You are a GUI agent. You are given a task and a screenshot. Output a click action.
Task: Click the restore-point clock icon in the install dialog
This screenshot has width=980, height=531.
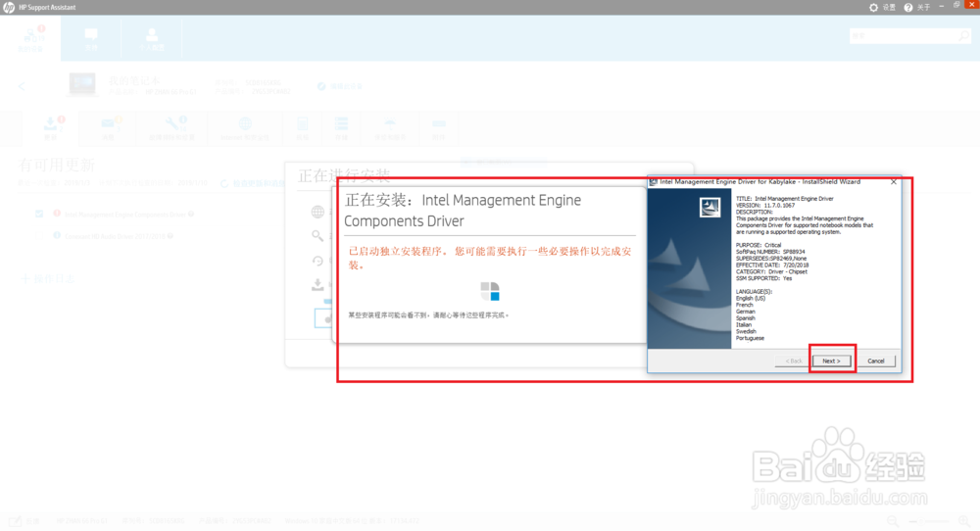[318, 261]
